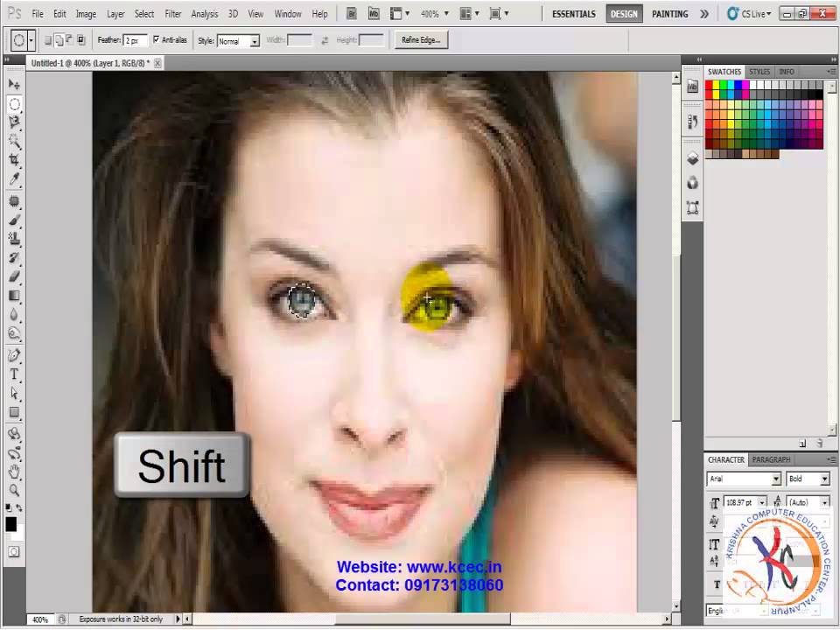
Task: Switch to the Info panel tab
Action: click(x=787, y=72)
